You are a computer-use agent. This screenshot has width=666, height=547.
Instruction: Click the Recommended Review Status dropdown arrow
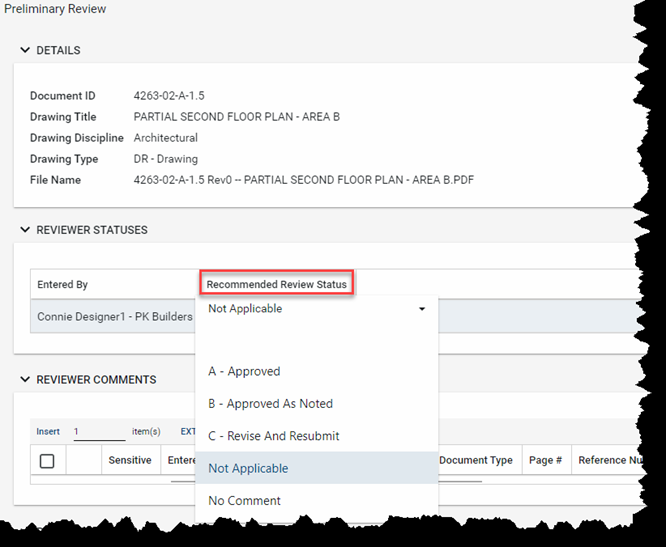tap(422, 310)
